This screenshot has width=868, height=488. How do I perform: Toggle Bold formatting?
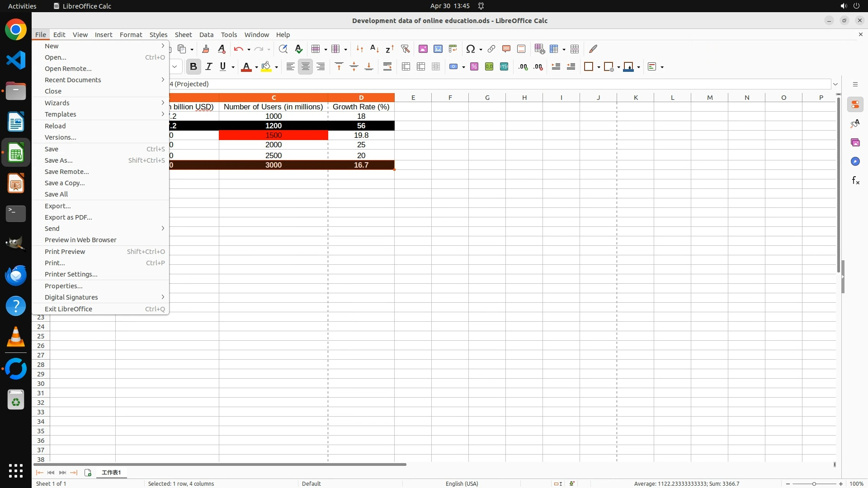click(x=193, y=67)
